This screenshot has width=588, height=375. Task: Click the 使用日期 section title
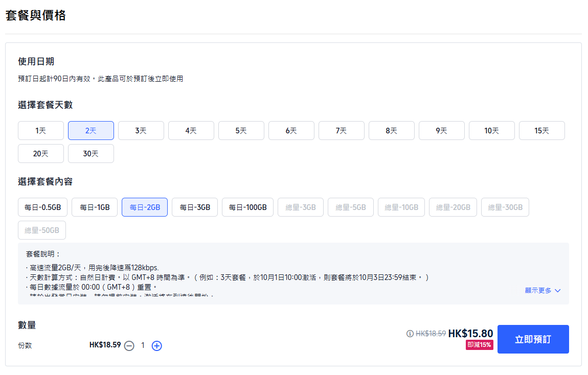click(x=36, y=61)
